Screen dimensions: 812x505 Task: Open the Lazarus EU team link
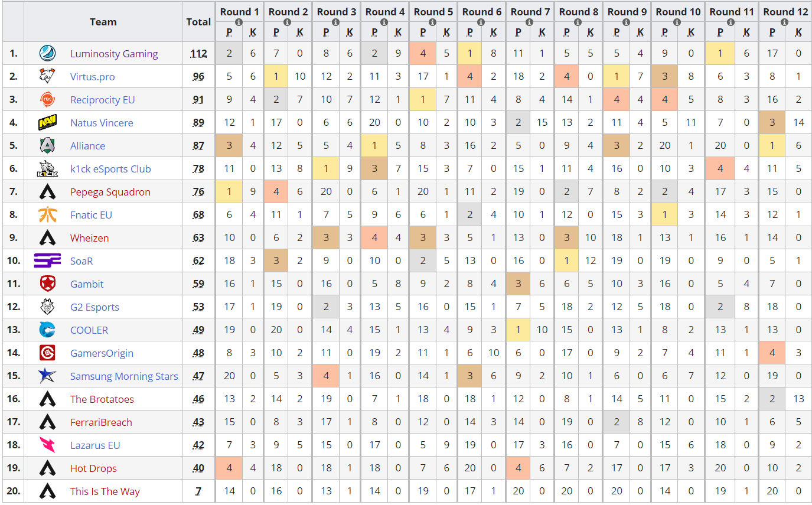click(95, 445)
